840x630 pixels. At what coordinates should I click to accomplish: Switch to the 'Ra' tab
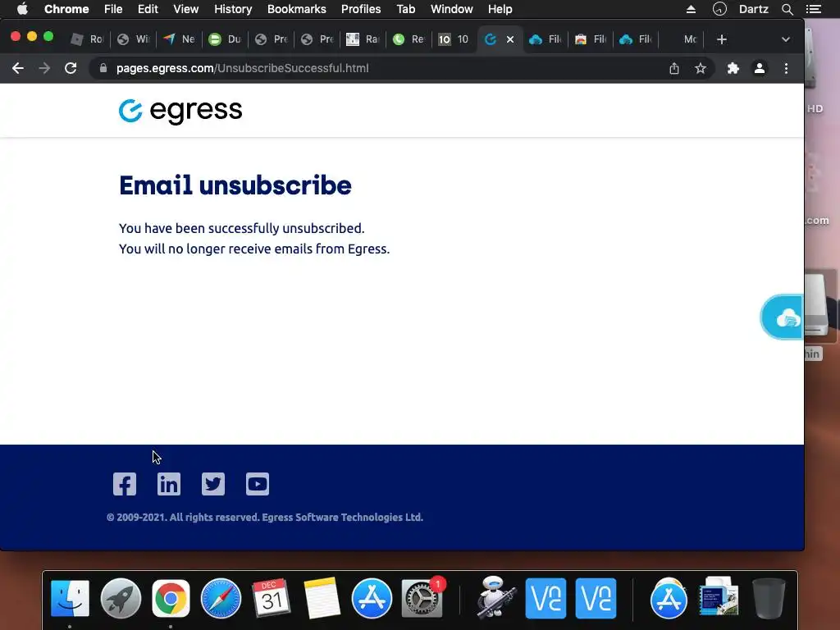click(x=363, y=39)
